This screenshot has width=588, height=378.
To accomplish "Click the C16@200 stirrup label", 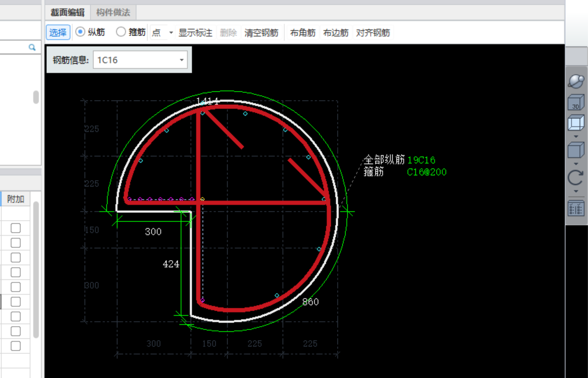I will pos(426,172).
